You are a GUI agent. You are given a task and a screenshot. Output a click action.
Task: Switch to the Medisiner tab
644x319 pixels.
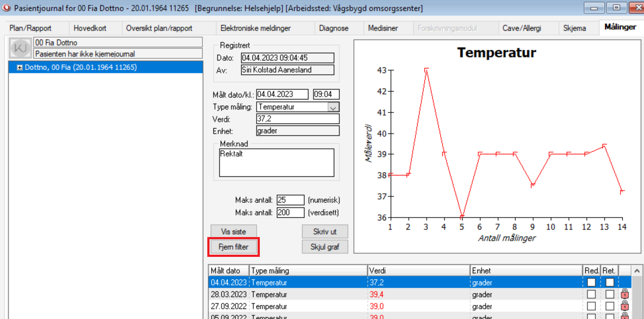coord(383,28)
